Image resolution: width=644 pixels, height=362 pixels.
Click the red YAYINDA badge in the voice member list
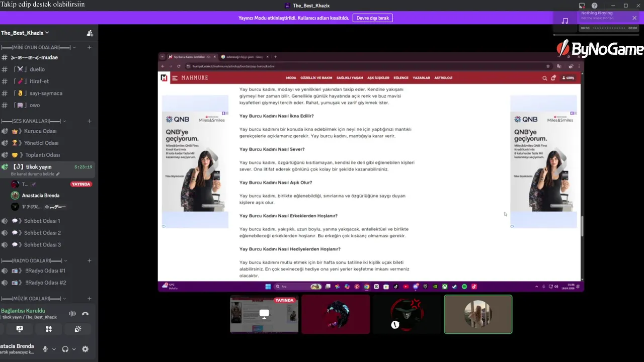tap(81, 184)
